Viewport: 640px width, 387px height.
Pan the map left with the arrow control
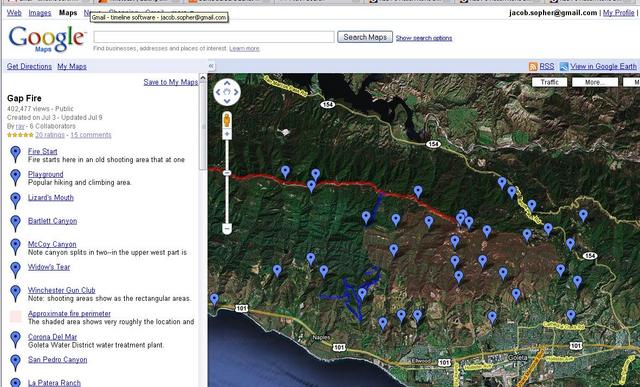218,92
